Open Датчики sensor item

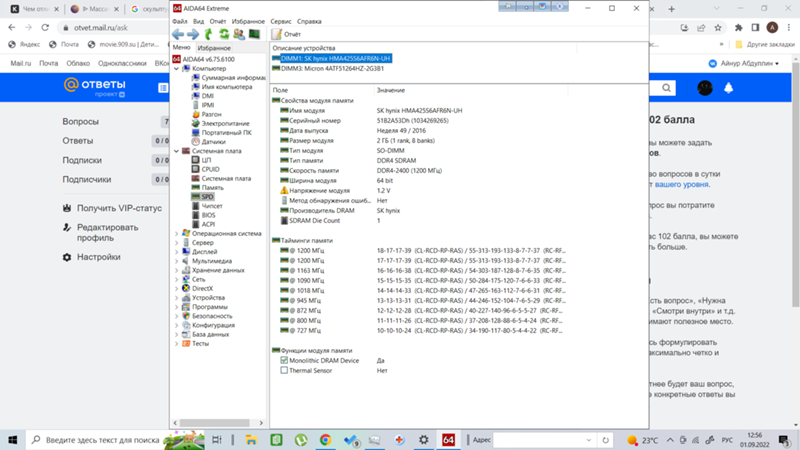pos(208,142)
